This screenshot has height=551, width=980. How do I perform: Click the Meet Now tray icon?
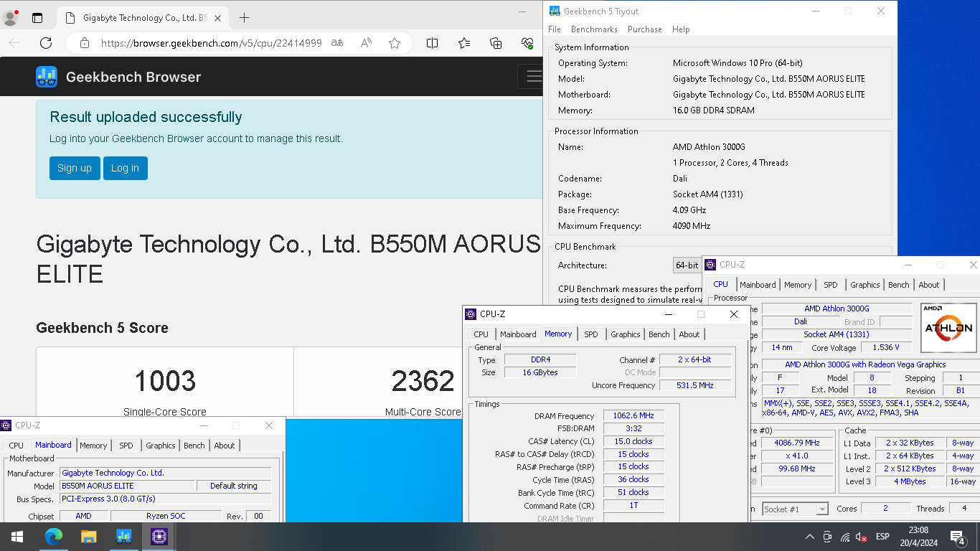tap(827, 537)
